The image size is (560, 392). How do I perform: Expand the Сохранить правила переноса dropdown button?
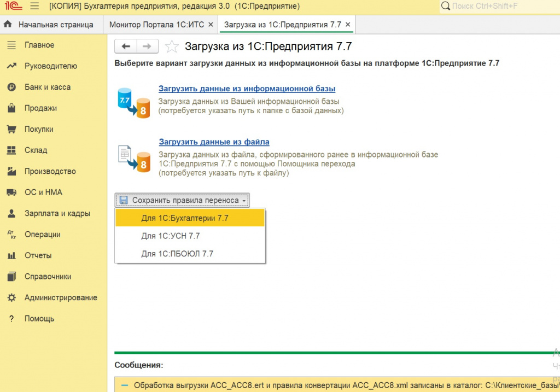(182, 200)
